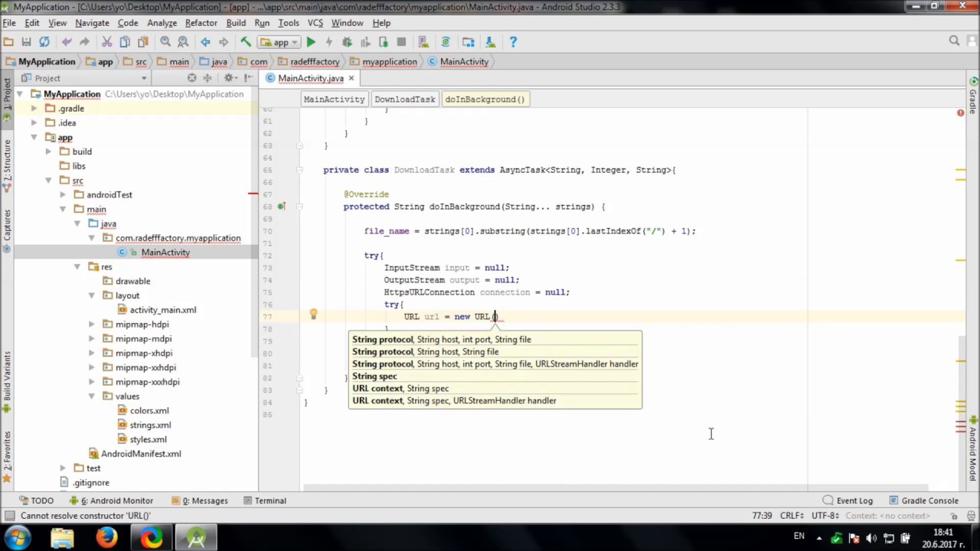Image resolution: width=980 pixels, height=551 pixels.
Task: Click the Copy toolbar icon
Action: click(x=125, y=42)
